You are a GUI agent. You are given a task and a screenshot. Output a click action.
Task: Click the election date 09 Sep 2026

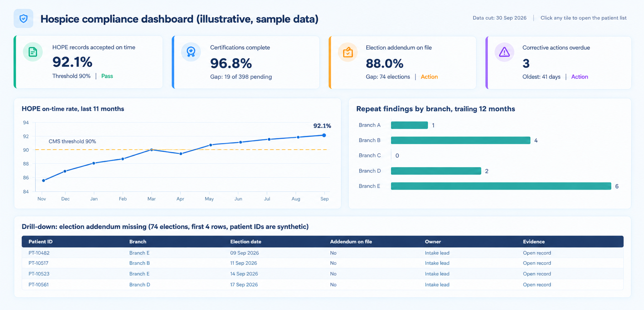pos(244,253)
